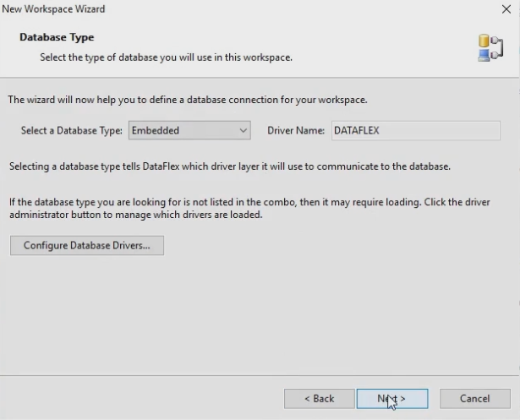Click the bold Database Type heading
The width and height of the screenshot is (520, 420).
[x=57, y=38]
